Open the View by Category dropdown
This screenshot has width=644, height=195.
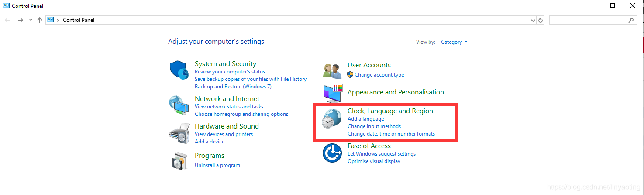pos(454,42)
